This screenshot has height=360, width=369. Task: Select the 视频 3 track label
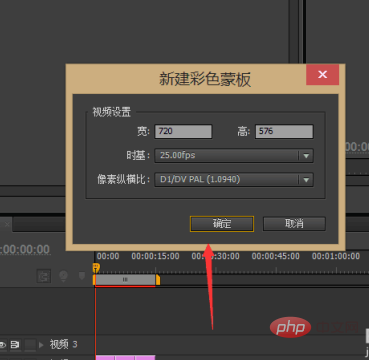coord(64,344)
